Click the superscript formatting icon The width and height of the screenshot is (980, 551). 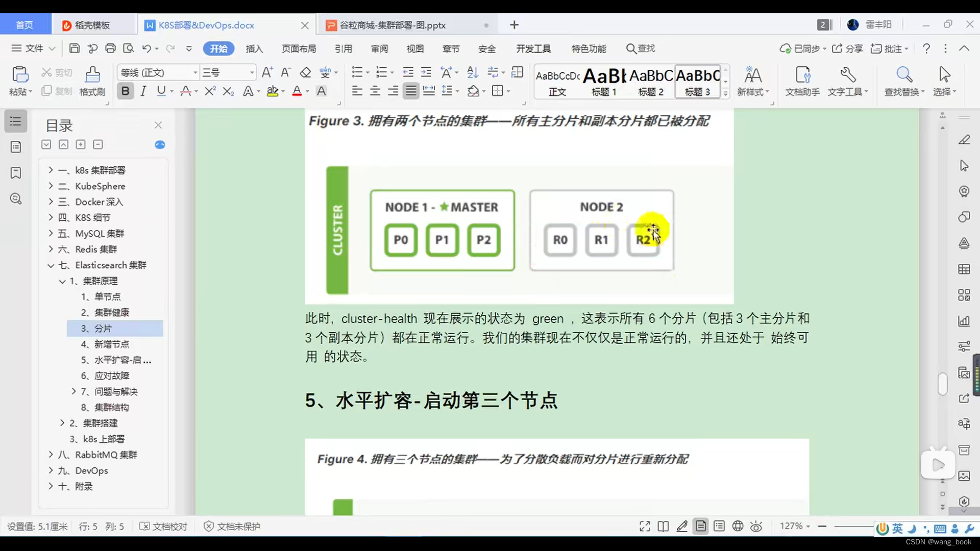coord(210,91)
